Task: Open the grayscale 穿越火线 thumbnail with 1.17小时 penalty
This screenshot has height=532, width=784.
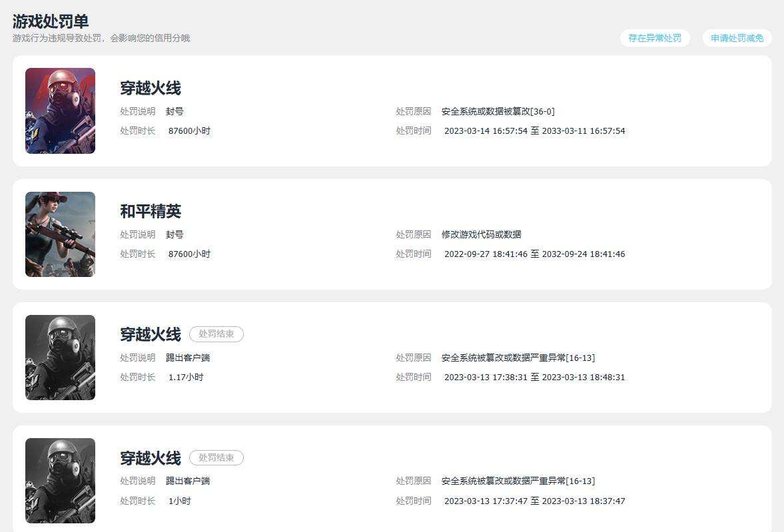Action: click(x=60, y=358)
